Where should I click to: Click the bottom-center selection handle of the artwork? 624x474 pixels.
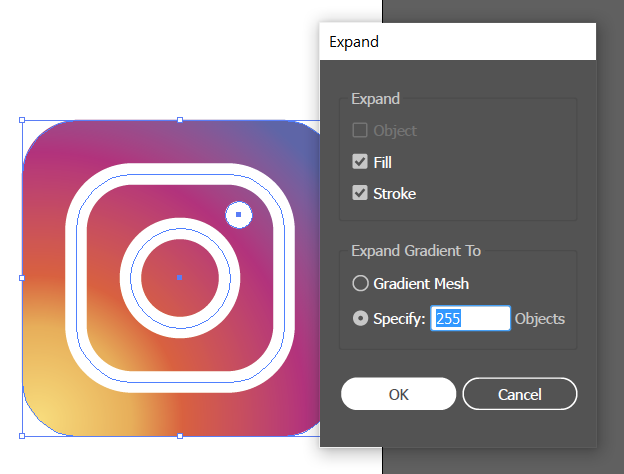point(180,436)
